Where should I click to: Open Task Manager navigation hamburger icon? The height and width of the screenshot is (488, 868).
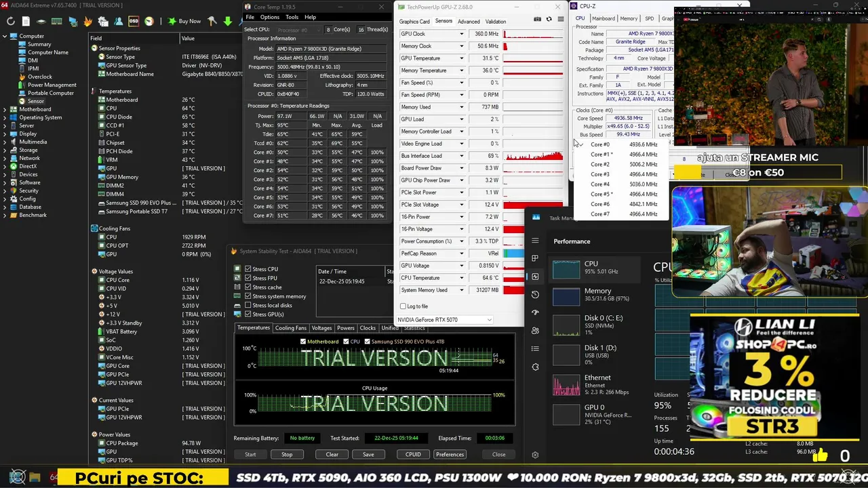(x=535, y=241)
